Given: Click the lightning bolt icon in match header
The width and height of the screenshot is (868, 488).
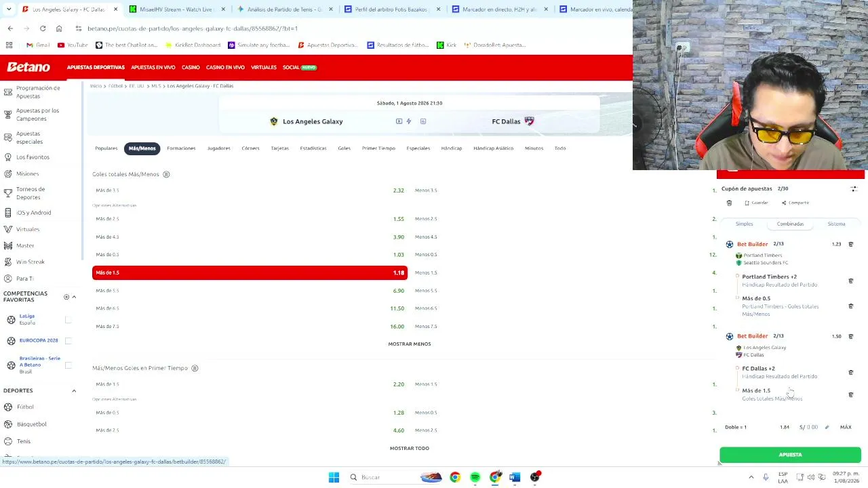Looking at the screenshot, I should pyautogui.click(x=409, y=121).
